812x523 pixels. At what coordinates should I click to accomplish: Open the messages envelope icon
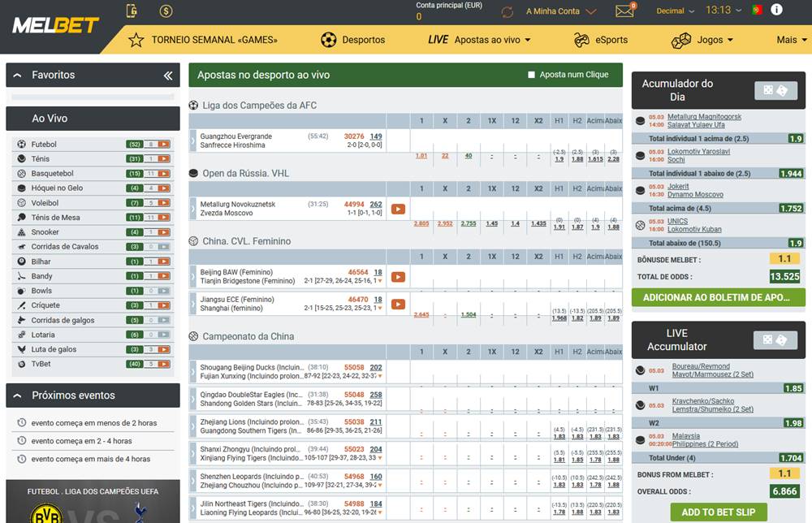[x=624, y=11]
